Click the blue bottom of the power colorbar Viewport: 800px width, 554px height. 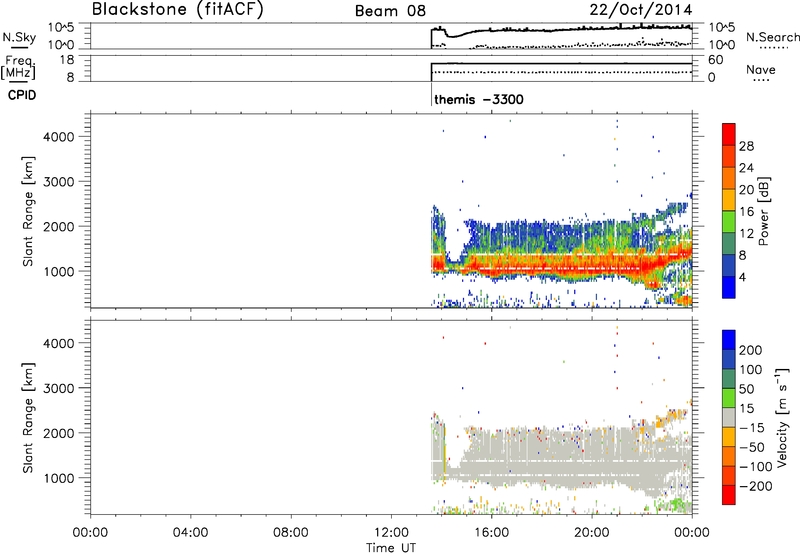[729, 287]
